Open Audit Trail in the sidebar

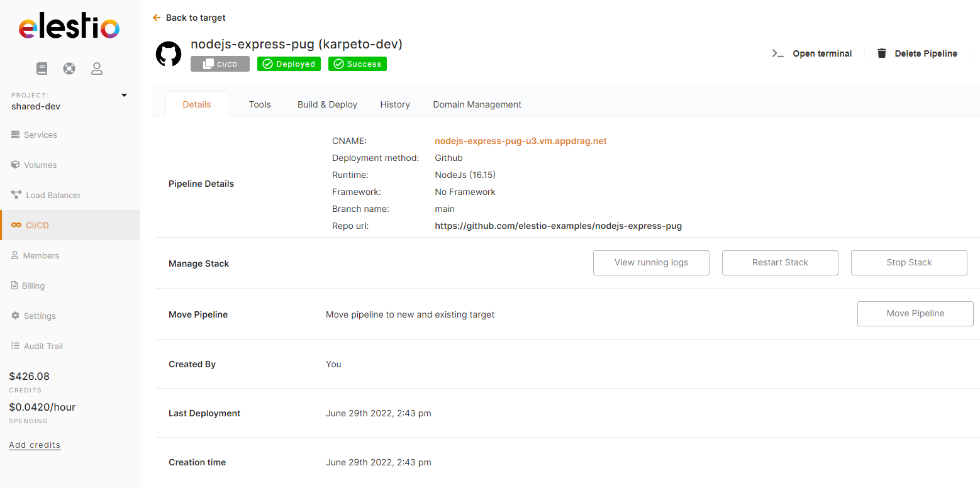[x=43, y=346]
